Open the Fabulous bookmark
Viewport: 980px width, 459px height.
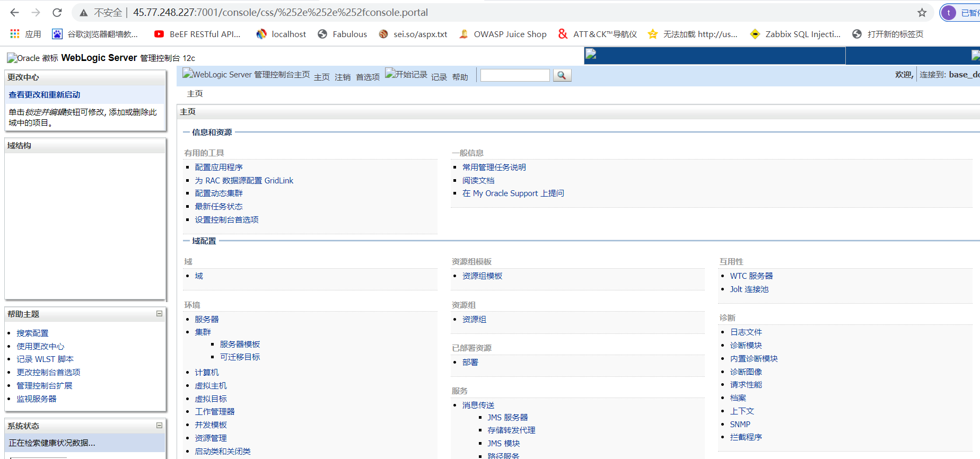pyautogui.click(x=343, y=34)
